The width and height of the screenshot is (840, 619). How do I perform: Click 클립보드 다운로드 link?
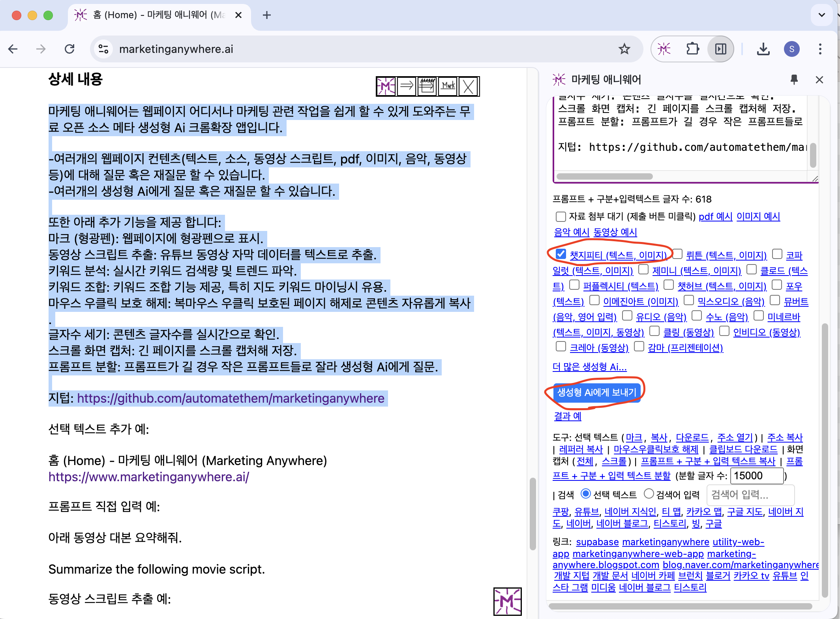point(743,449)
